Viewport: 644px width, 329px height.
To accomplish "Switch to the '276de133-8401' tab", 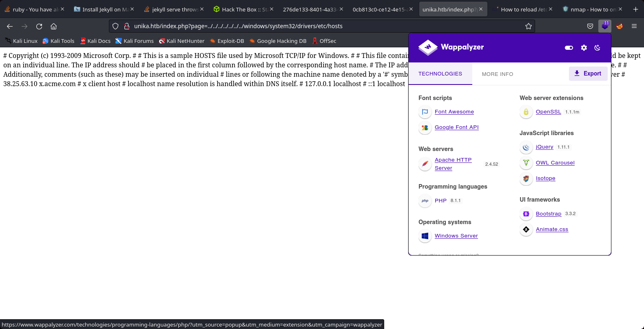I will click(313, 9).
